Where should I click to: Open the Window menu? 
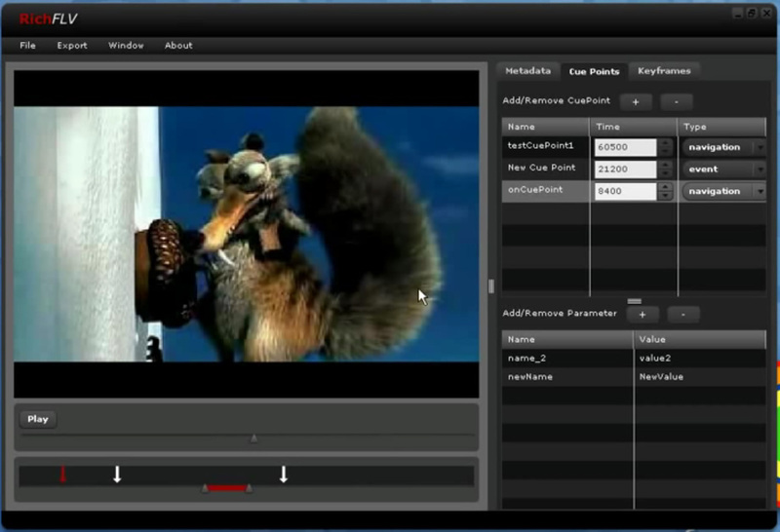(x=127, y=45)
